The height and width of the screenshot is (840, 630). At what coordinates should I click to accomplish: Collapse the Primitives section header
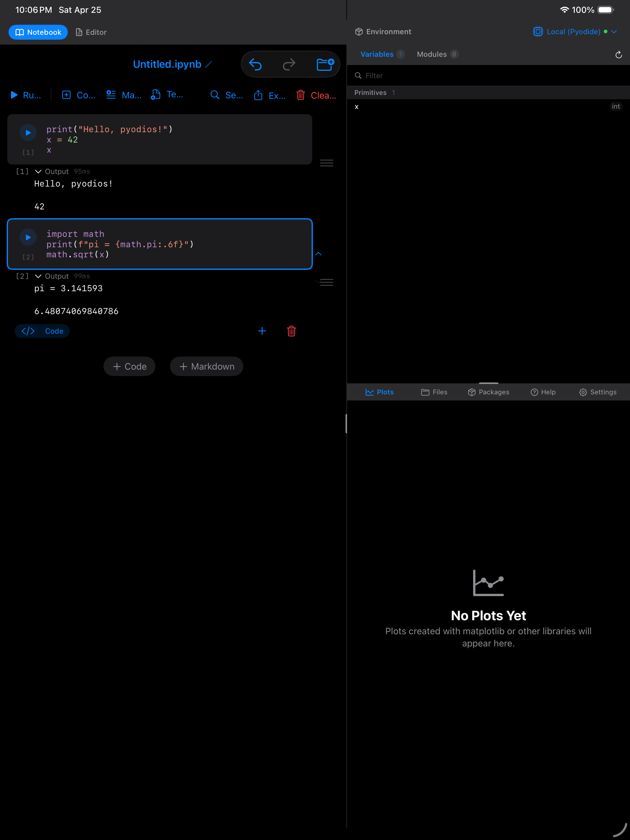click(488, 93)
